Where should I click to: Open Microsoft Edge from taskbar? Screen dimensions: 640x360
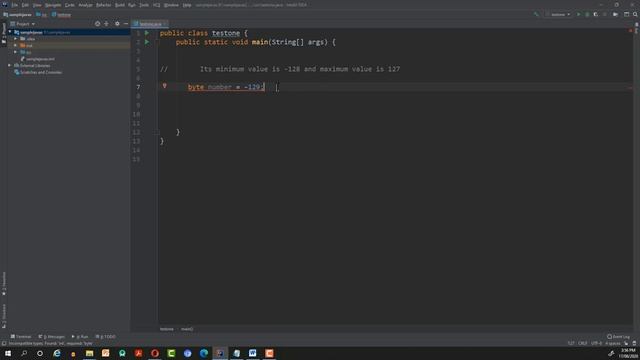tap(204, 353)
